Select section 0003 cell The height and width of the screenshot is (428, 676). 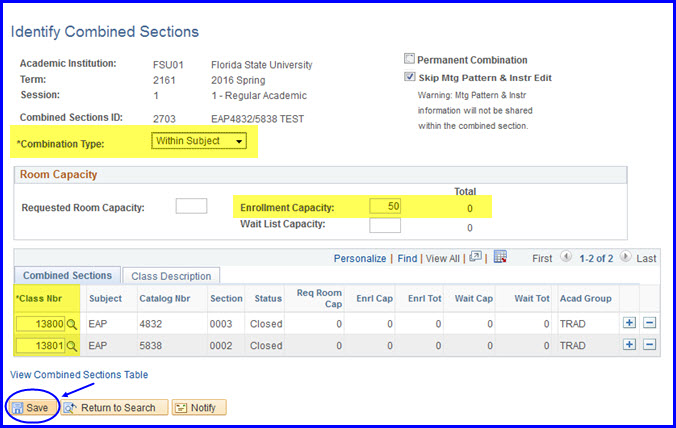pyautogui.click(x=221, y=324)
